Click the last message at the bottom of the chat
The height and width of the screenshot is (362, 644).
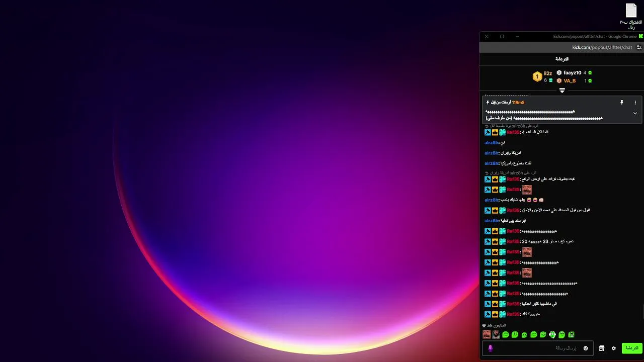click(x=512, y=314)
